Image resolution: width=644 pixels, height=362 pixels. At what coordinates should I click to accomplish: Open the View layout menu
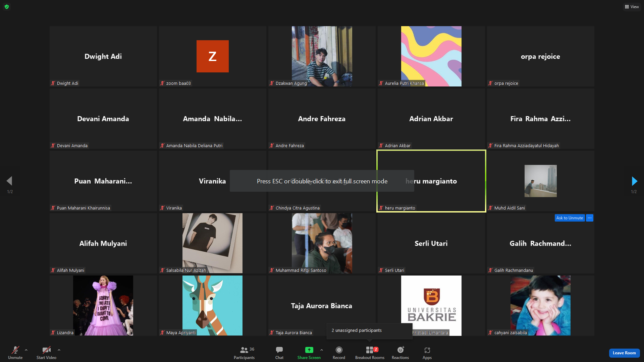(632, 7)
